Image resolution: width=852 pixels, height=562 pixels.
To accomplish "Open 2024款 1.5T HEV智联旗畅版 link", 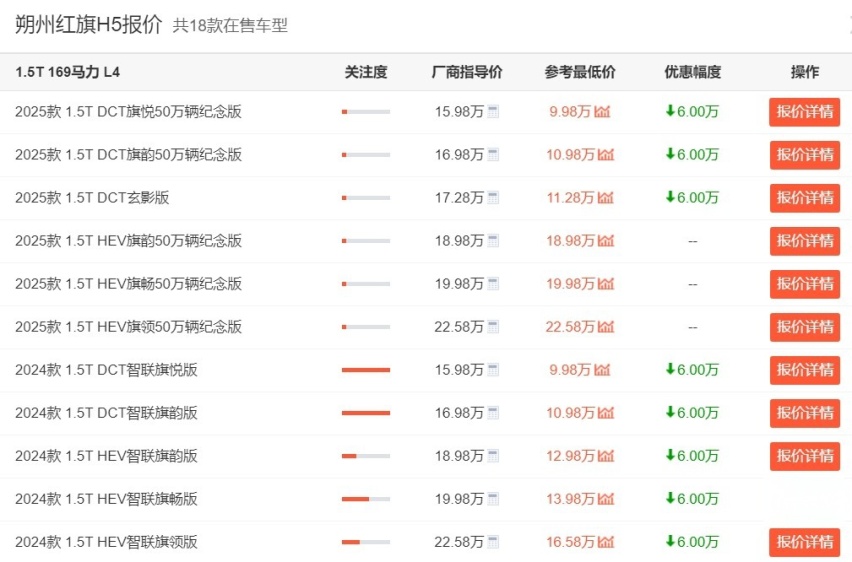I will tap(106, 499).
